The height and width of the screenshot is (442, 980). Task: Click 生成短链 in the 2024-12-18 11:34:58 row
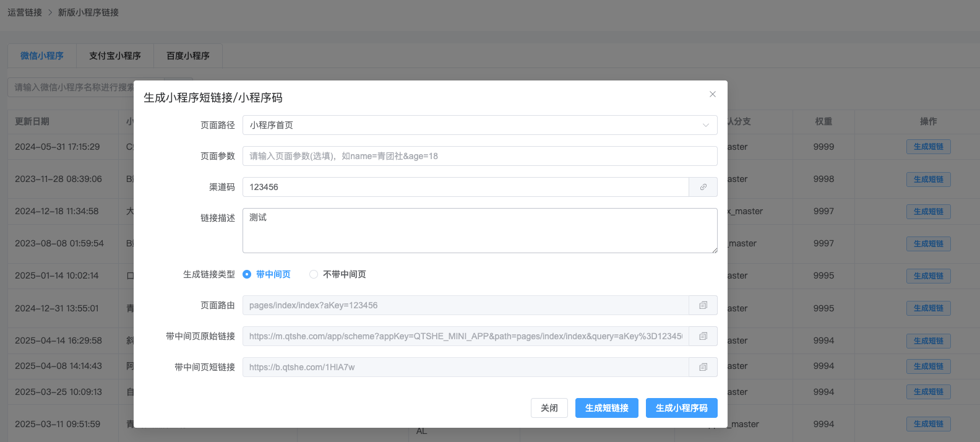pos(929,212)
